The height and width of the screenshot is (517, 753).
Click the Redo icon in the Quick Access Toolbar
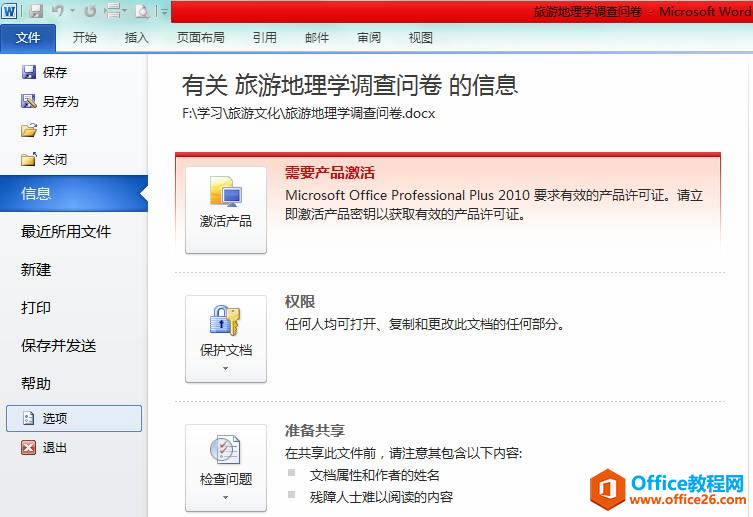(90, 11)
